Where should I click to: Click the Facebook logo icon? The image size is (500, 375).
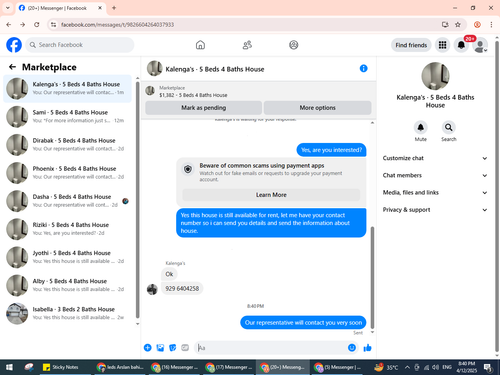[14, 45]
